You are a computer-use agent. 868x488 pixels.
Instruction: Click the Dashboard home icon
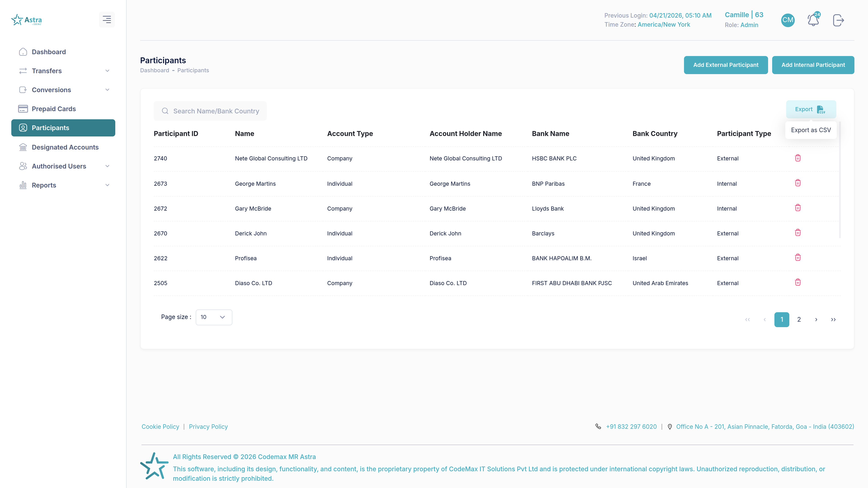pos(23,52)
